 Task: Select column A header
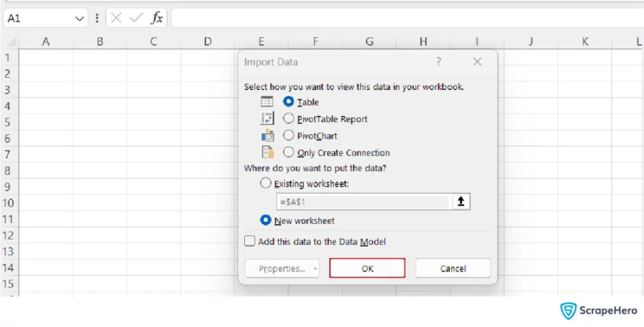[x=46, y=42]
